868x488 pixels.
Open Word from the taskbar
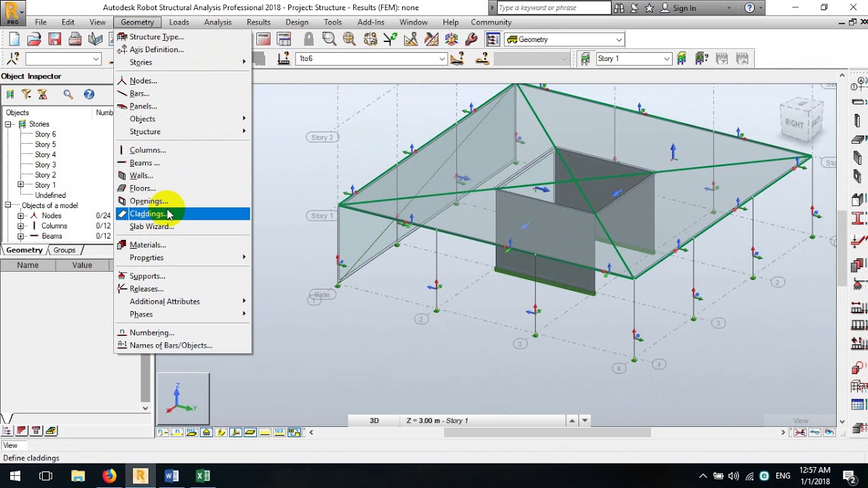(x=172, y=476)
